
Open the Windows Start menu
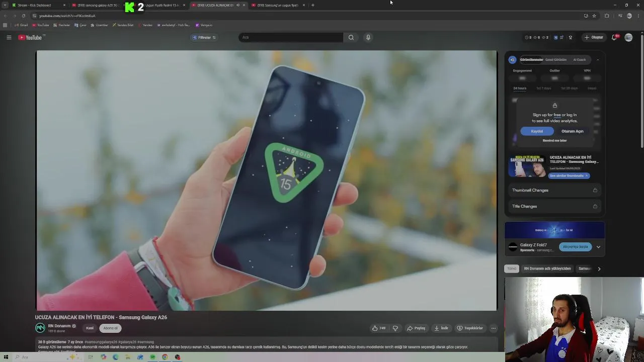(6, 357)
